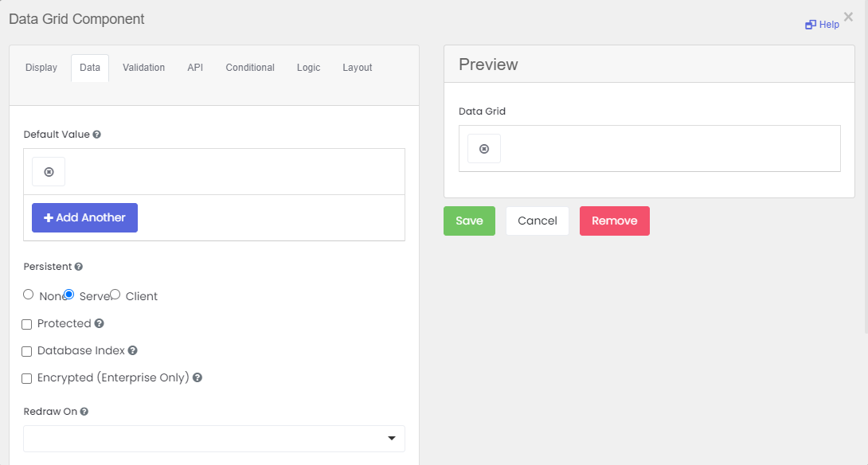
Task: Click the Encrypted (Enterprise Only) help icon
Action: pyautogui.click(x=197, y=377)
